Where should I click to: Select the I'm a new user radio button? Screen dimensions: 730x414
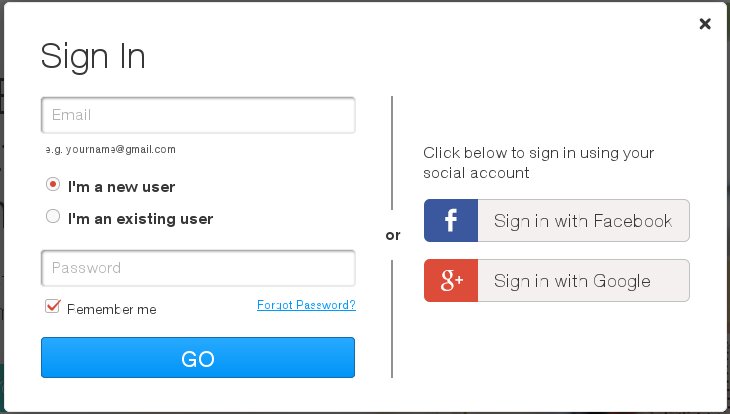tap(53, 184)
